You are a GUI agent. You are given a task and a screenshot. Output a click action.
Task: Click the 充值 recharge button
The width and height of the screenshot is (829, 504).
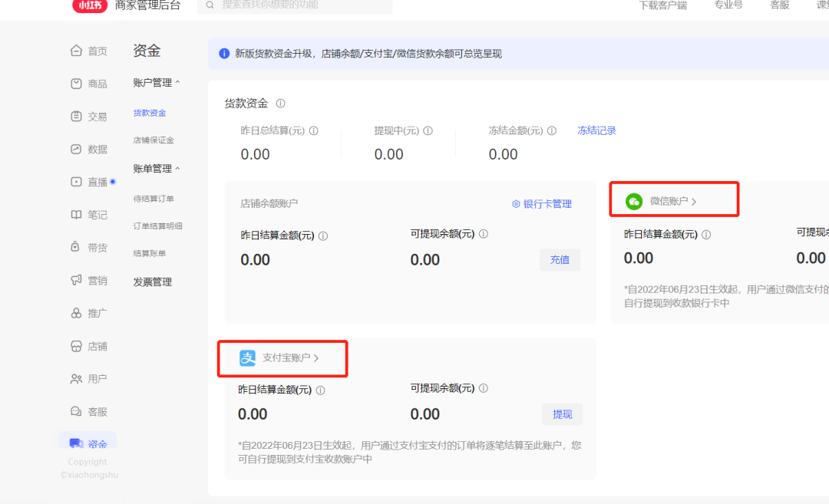(560, 259)
